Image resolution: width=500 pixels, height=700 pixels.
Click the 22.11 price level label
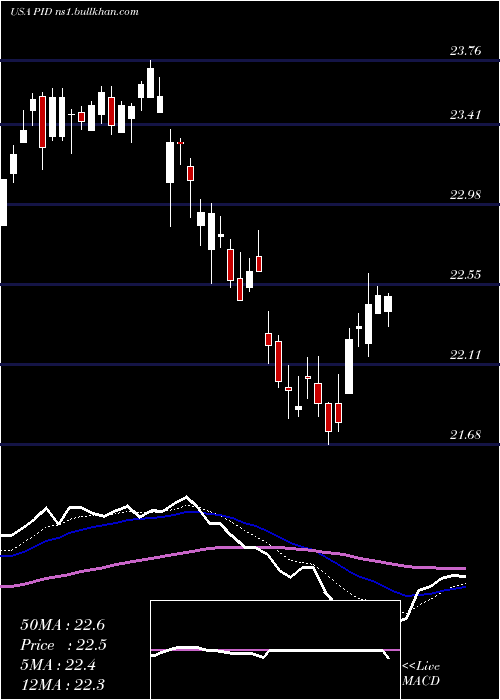click(466, 354)
